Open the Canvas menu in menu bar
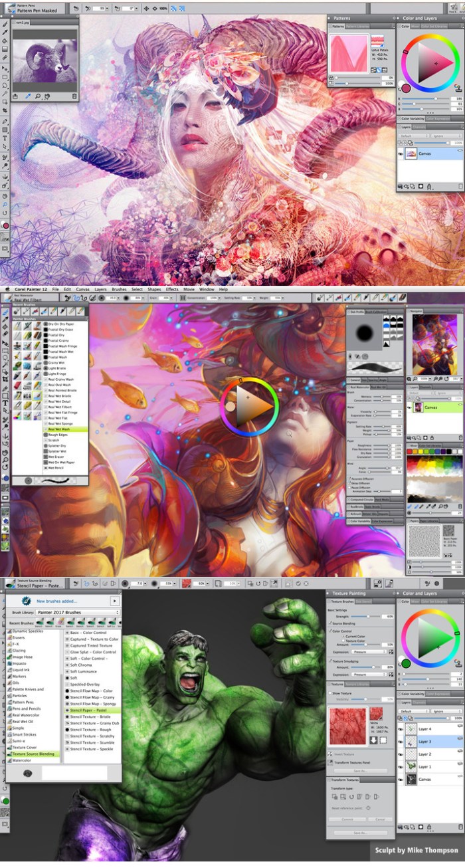465x868 pixels. click(82, 289)
